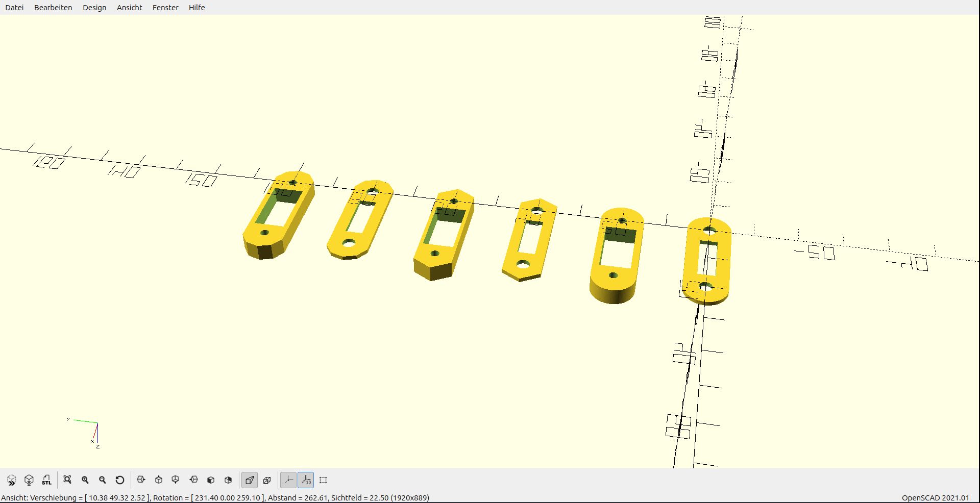980x503 pixels.
Task: Switch to the Right view
Action: (x=141, y=480)
